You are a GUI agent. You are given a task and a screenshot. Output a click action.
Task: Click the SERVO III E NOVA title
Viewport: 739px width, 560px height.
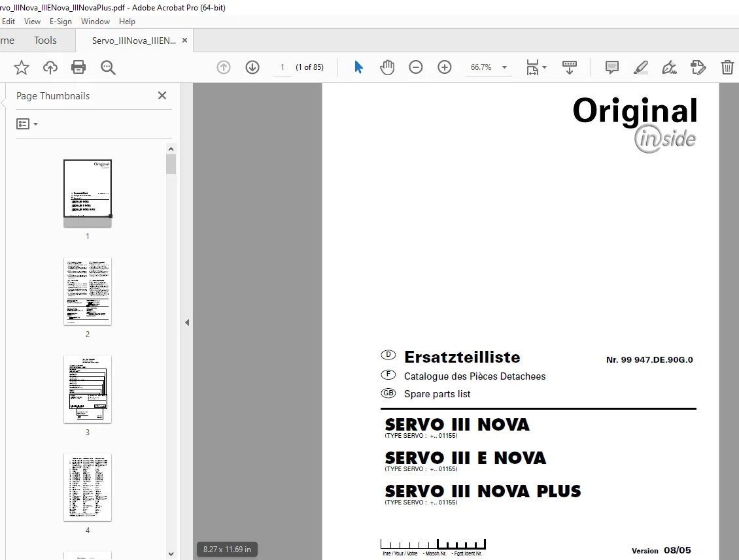point(465,458)
